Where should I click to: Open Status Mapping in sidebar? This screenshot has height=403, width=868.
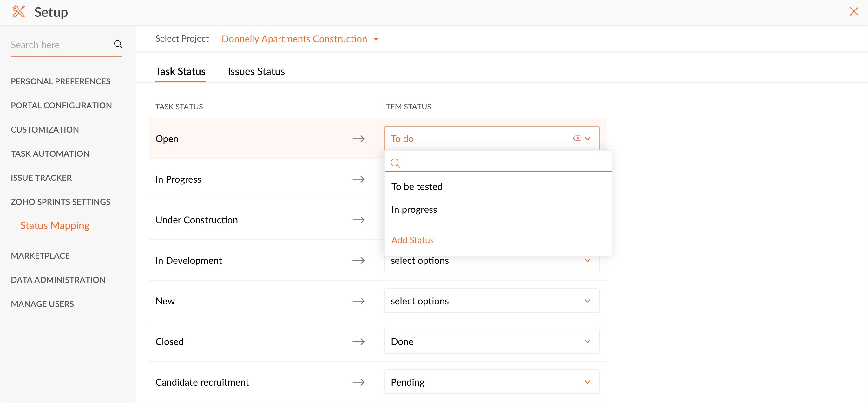click(55, 225)
